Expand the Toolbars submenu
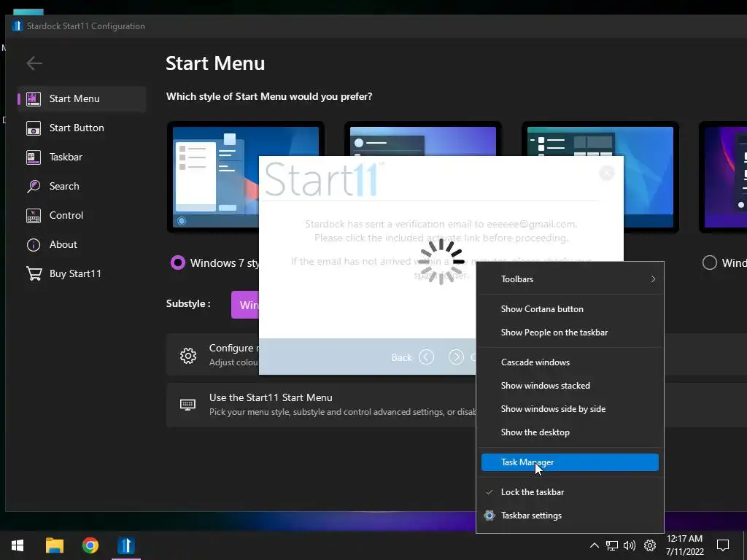This screenshot has width=747, height=560. (570, 279)
